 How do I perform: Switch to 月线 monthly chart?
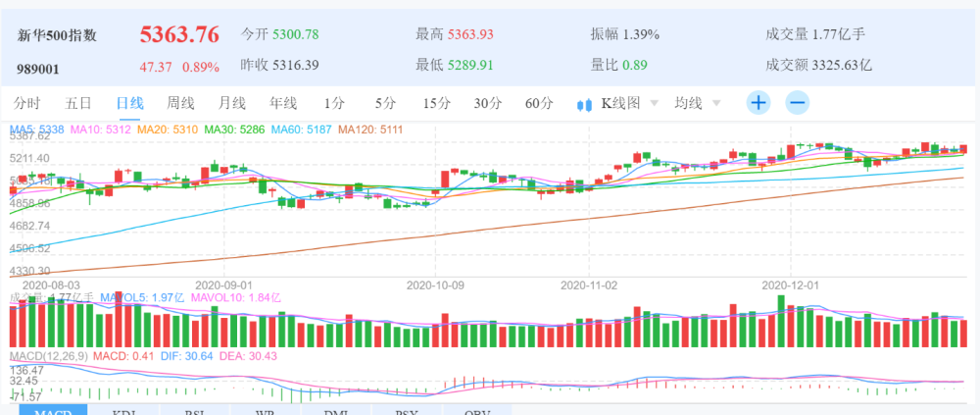[x=231, y=103]
